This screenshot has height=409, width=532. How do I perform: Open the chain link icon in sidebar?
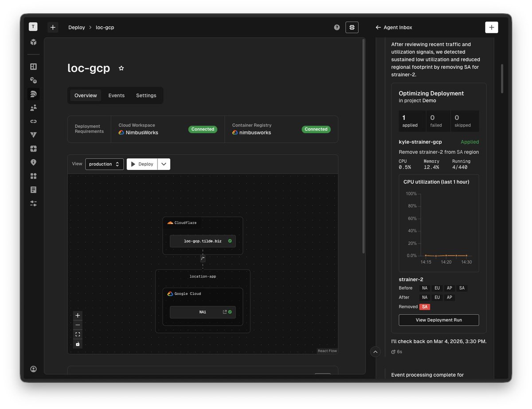33,121
